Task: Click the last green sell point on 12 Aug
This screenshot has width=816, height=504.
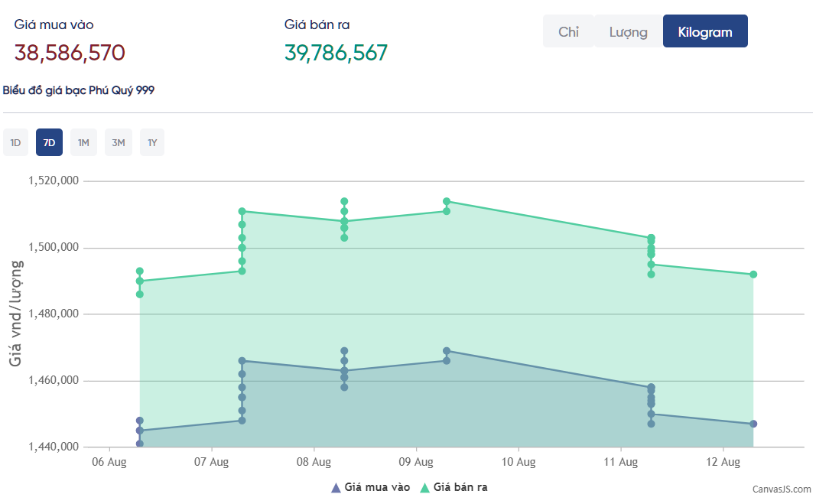Action: click(x=753, y=275)
